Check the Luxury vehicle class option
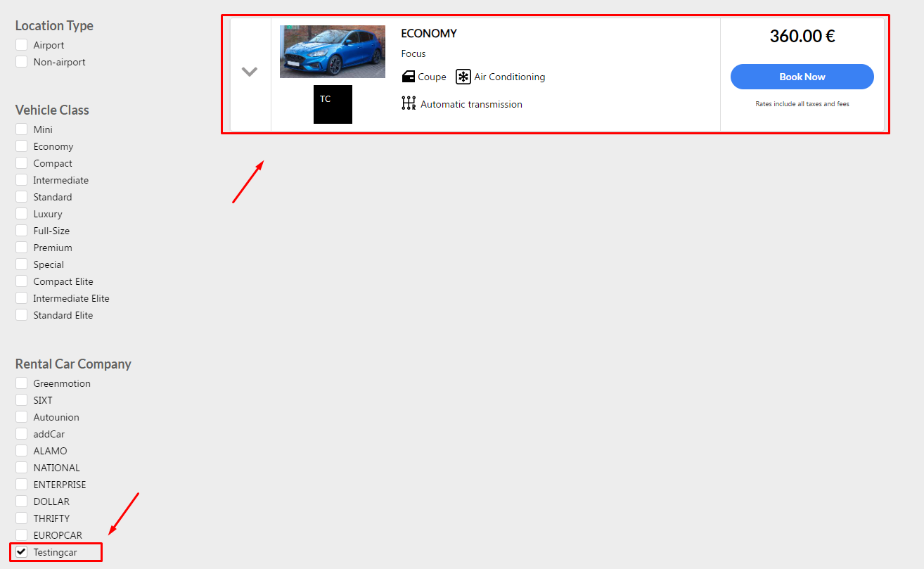 coord(21,214)
